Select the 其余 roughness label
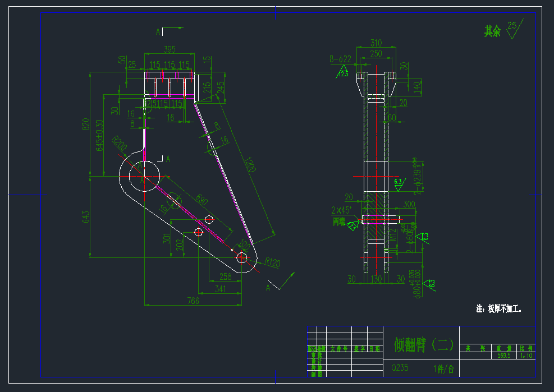 [492, 31]
